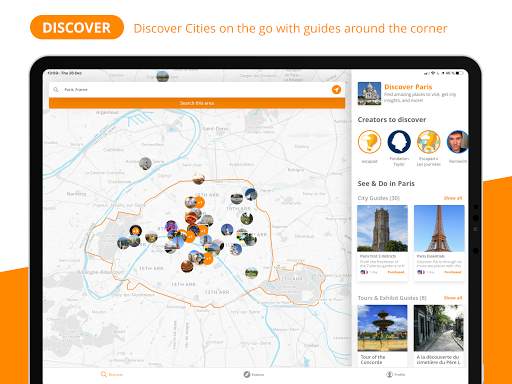
Task: Click the 'Creators to discover' heading
Action: tap(392, 120)
